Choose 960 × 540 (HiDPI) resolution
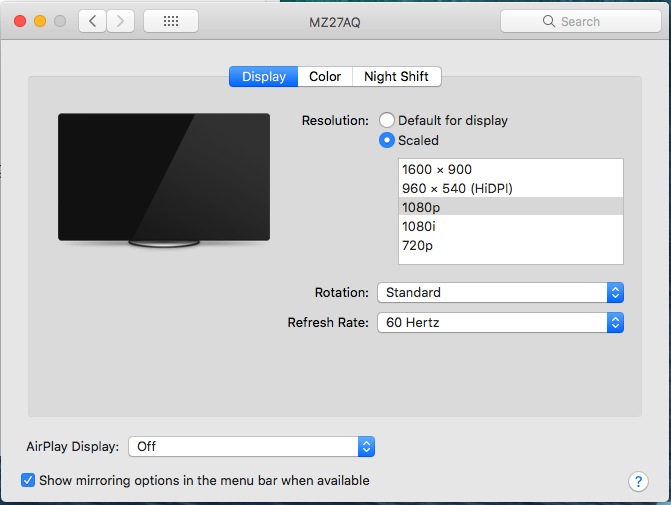Viewport: 671px width, 505px height. coord(511,188)
